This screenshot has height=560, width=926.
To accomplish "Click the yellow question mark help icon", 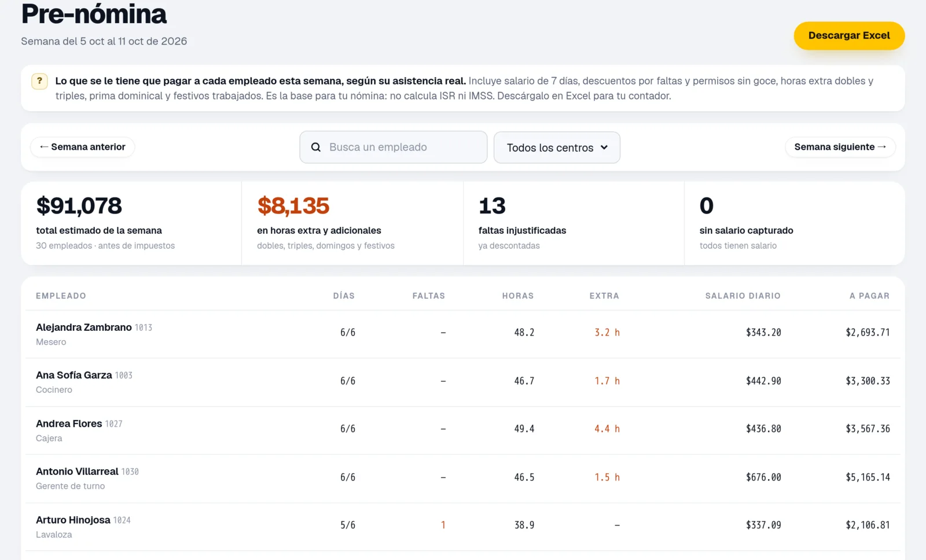I will [39, 81].
